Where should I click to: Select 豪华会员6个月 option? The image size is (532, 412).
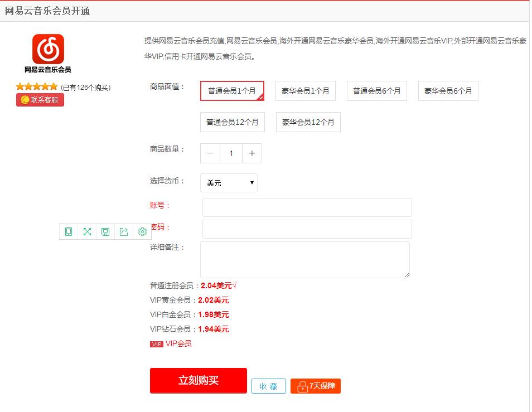448,91
